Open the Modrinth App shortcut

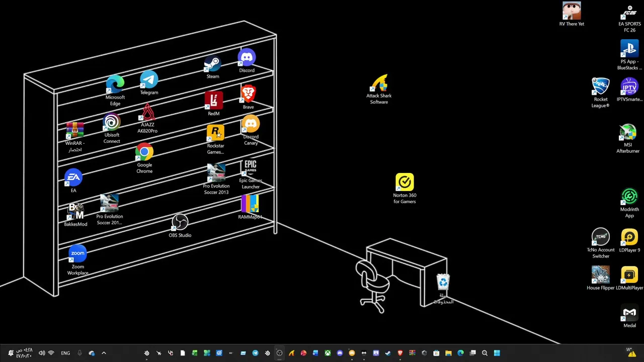click(629, 203)
